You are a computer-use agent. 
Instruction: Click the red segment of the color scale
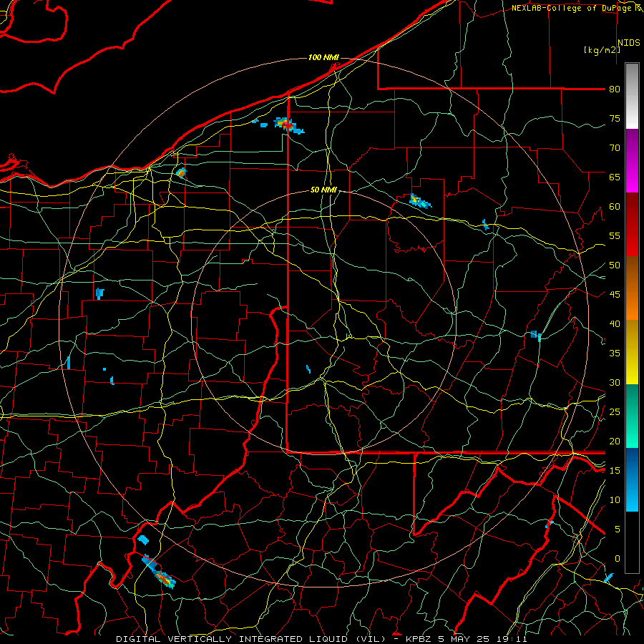[x=632, y=224]
